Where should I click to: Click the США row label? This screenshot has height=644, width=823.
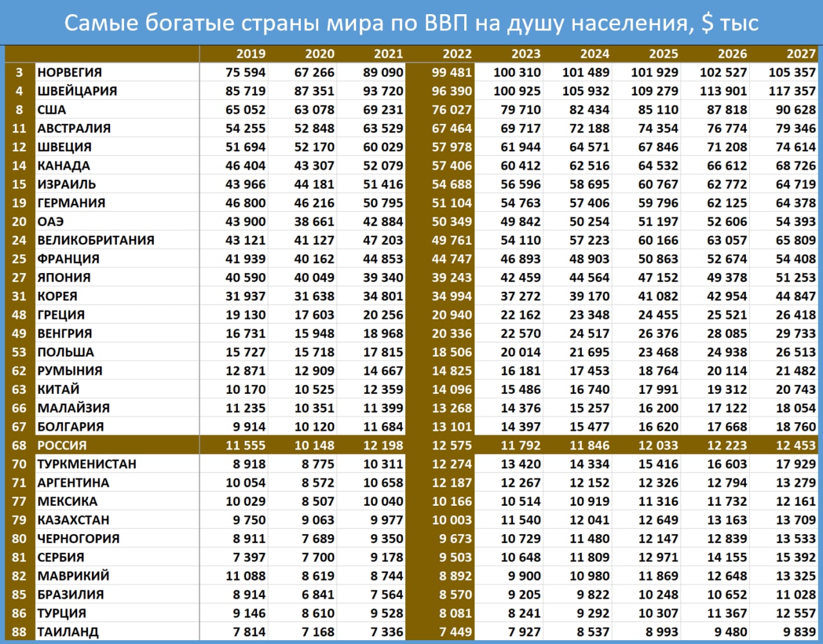(x=51, y=110)
